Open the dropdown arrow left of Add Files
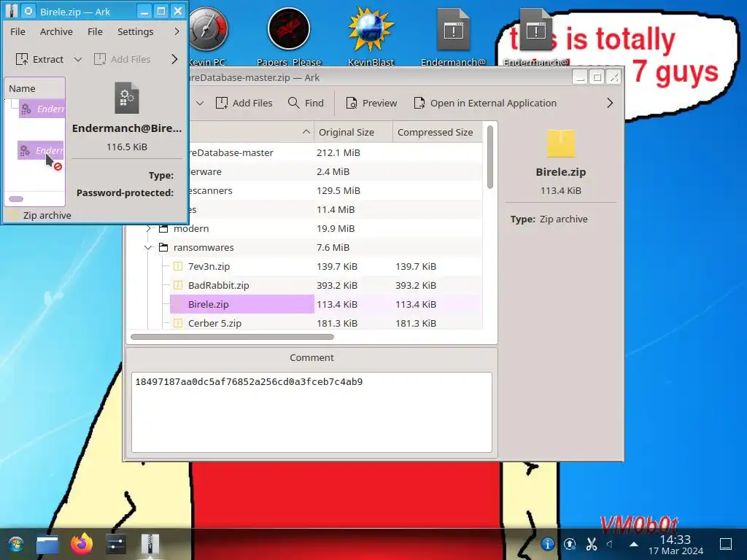 click(200, 103)
